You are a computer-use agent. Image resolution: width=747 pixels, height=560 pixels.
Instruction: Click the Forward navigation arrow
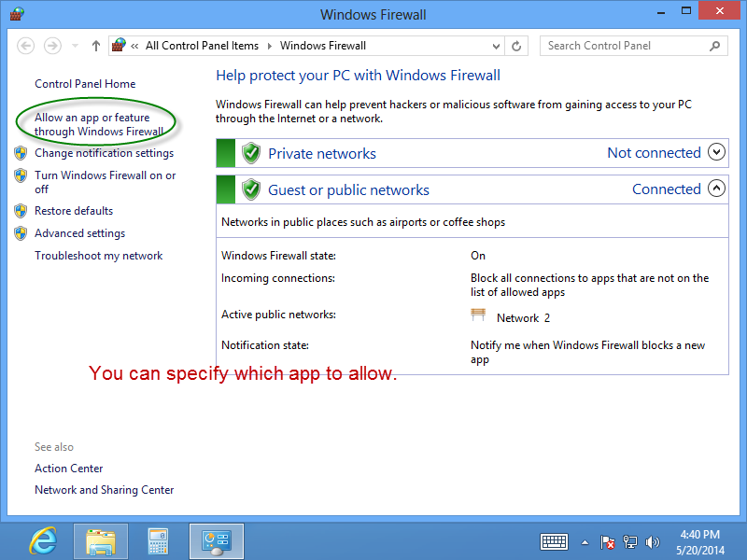click(x=52, y=46)
